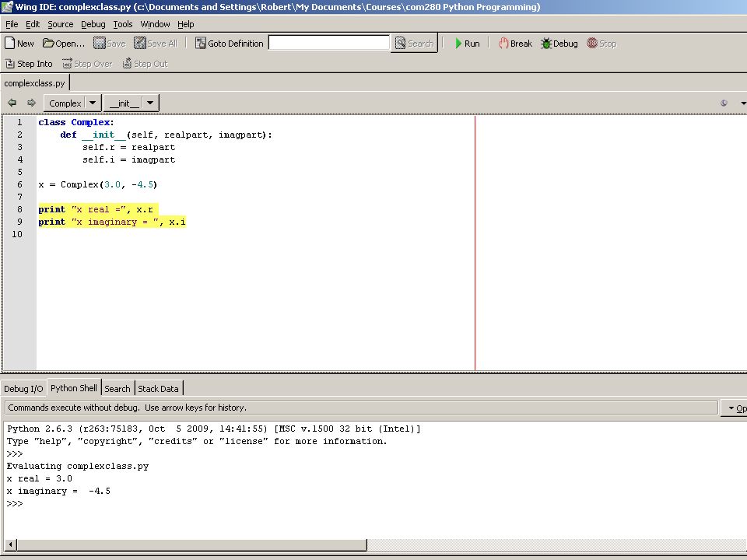Image resolution: width=747 pixels, height=560 pixels.
Task: Click the Stop debug button
Action: point(601,44)
